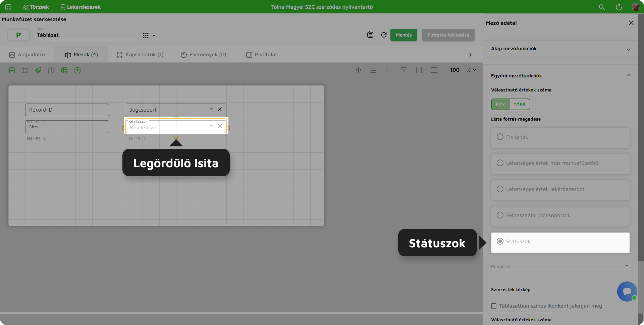
Task: Open the Törzsek menu
Action: tap(36, 7)
